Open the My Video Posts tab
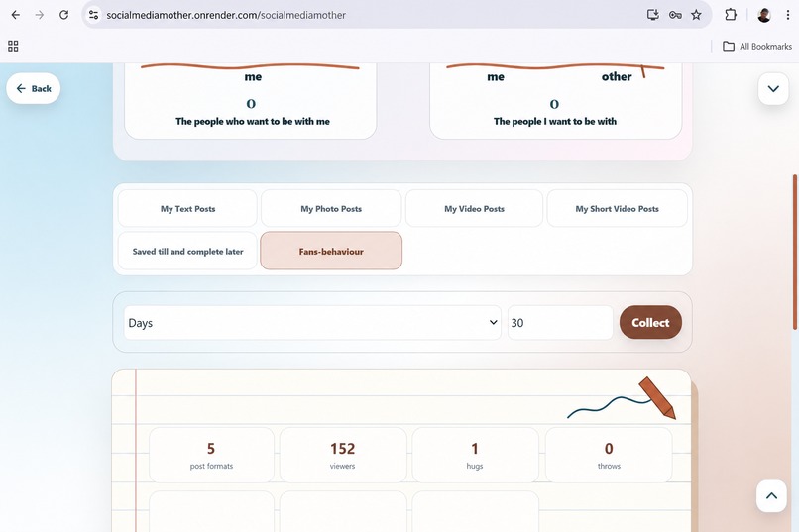Viewport: 799px width, 532px height. pos(475,209)
